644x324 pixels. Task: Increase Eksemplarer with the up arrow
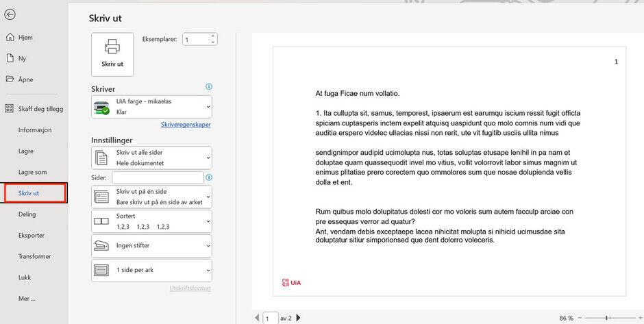pyautogui.click(x=213, y=36)
